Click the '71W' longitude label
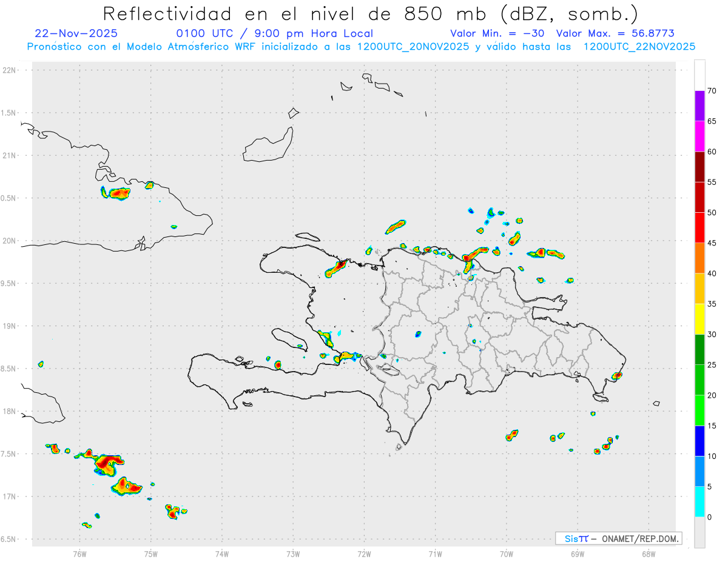The width and height of the screenshot is (728, 562). click(x=435, y=554)
